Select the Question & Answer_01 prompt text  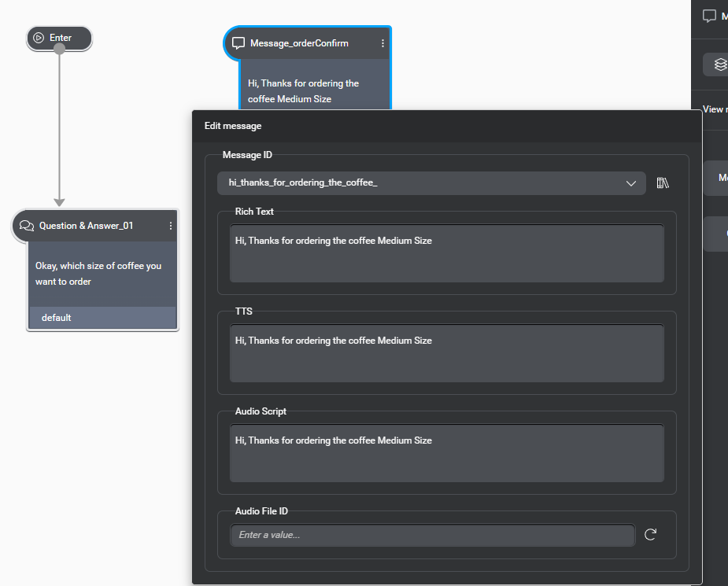98,274
